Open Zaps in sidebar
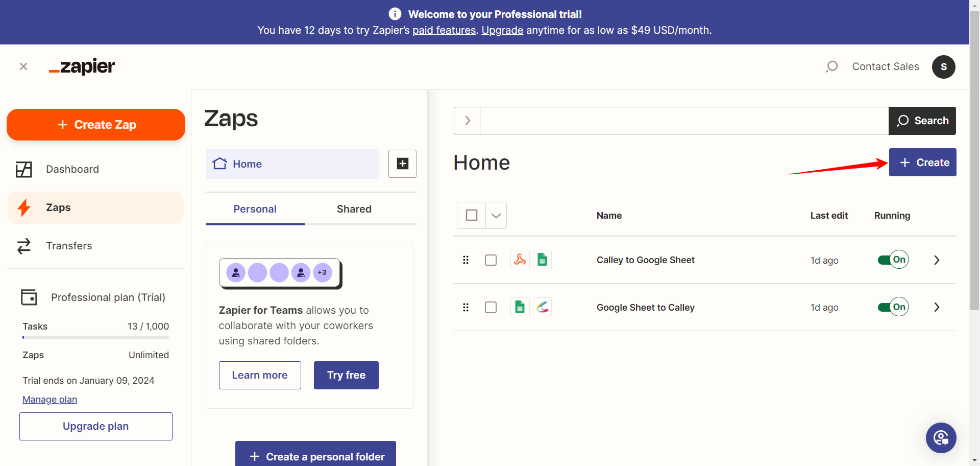The height and width of the screenshot is (466, 980). click(95, 207)
